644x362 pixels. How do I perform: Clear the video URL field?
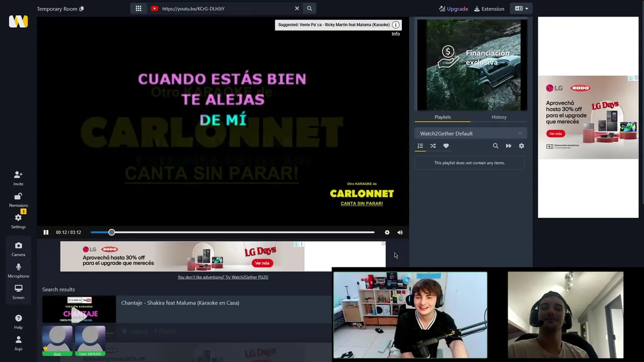pos(297,9)
